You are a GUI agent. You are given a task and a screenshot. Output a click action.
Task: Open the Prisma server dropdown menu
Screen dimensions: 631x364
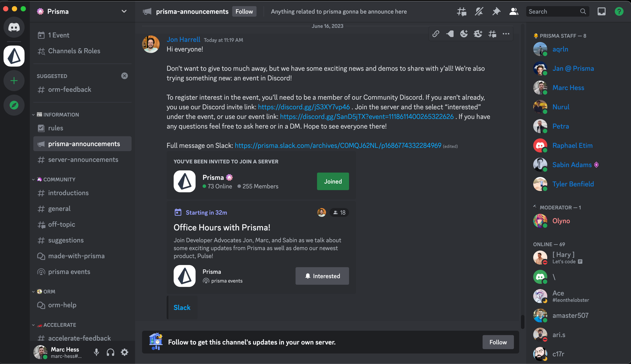[124, 12]
